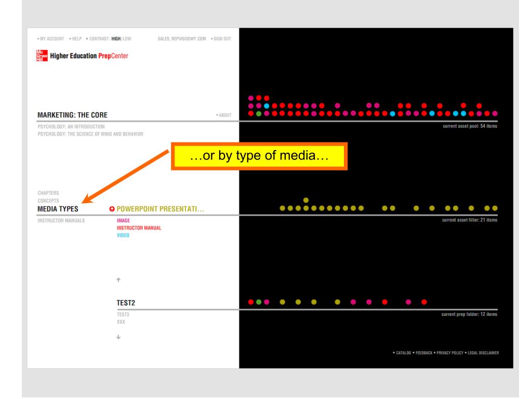
Task: Open the Help link
Action: coord(77,38)
